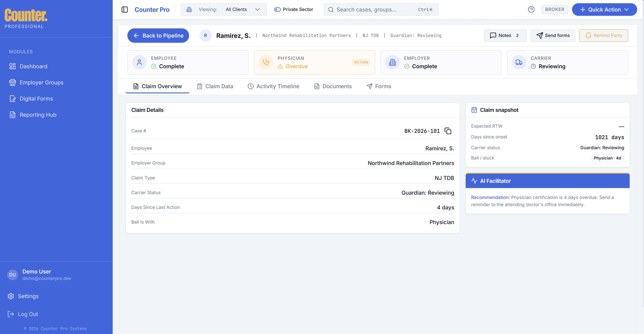Open the Demo User profile menu
This screenshot has height=334, width=644.
39,274
